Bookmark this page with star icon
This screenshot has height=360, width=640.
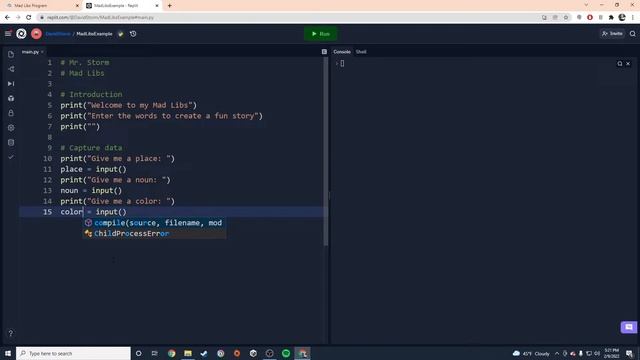(566, 18)
